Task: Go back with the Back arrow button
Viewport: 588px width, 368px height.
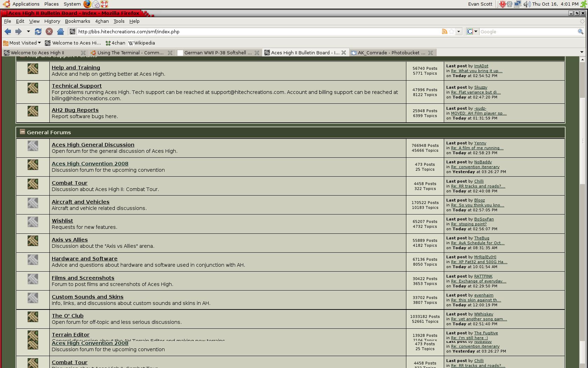Action: click(x=8, y=32)
